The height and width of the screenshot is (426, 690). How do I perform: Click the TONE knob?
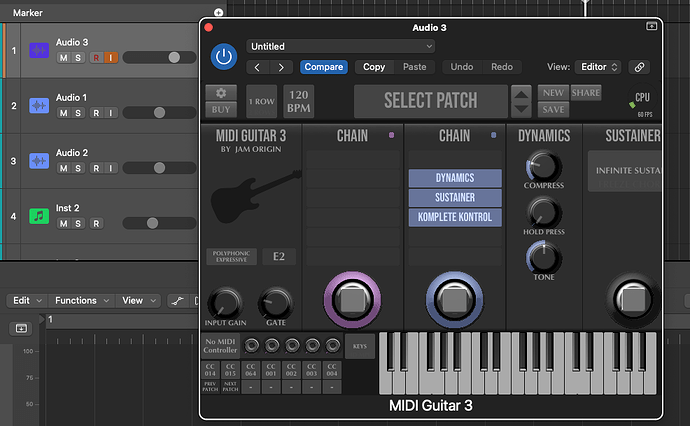coord(543,258)
